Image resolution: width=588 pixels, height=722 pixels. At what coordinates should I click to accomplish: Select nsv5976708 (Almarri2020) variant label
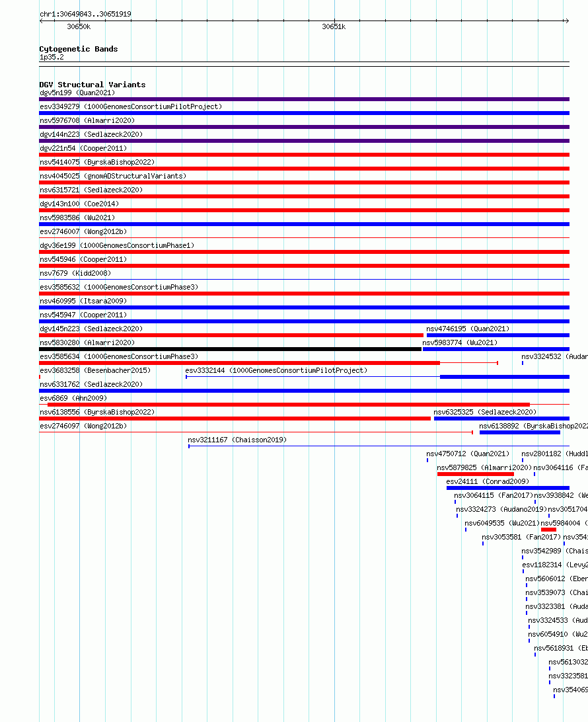(87, 120)
